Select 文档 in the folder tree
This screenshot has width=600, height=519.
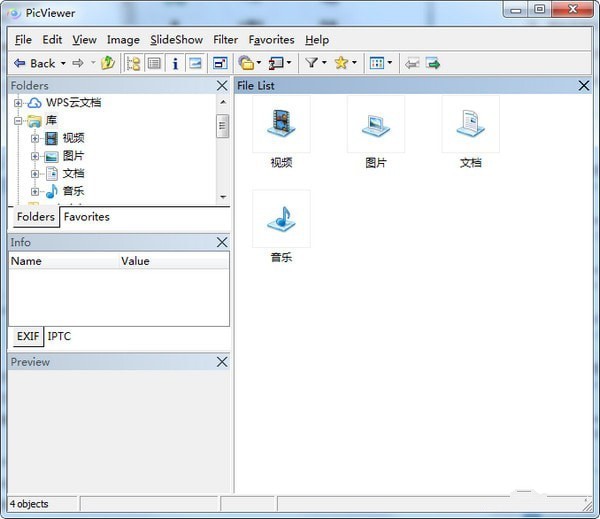(x=73, y=173)
